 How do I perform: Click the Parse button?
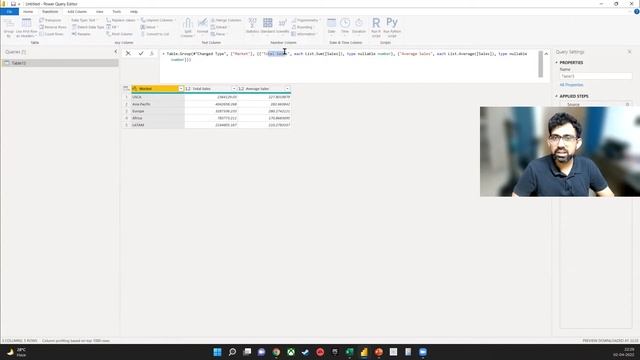[218, 34]
